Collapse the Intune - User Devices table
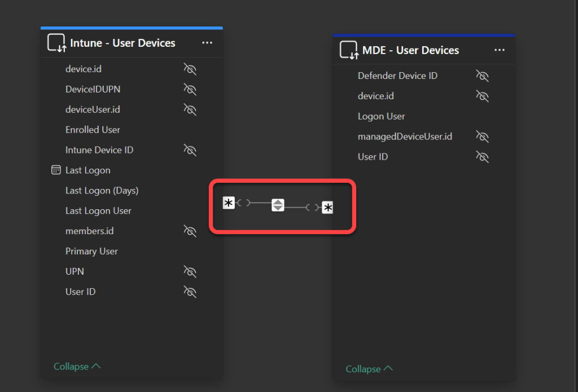 (77, 366)
